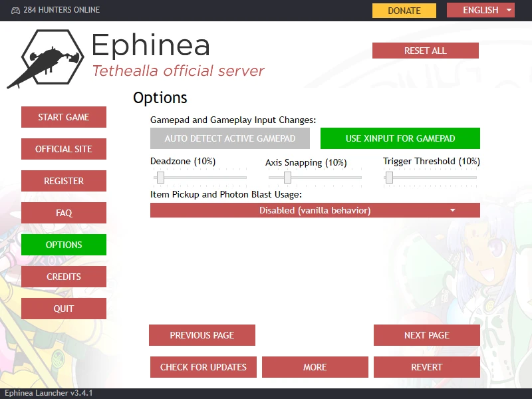Switch to the CREDITS section

[x=64, y=277]
